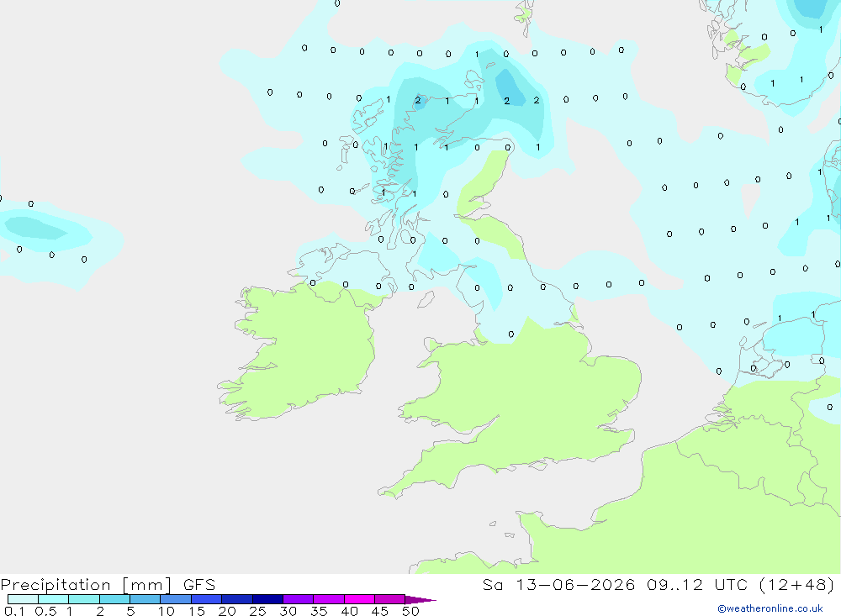Click the 20–25 mm dark blue swatch

pos(237,599)
